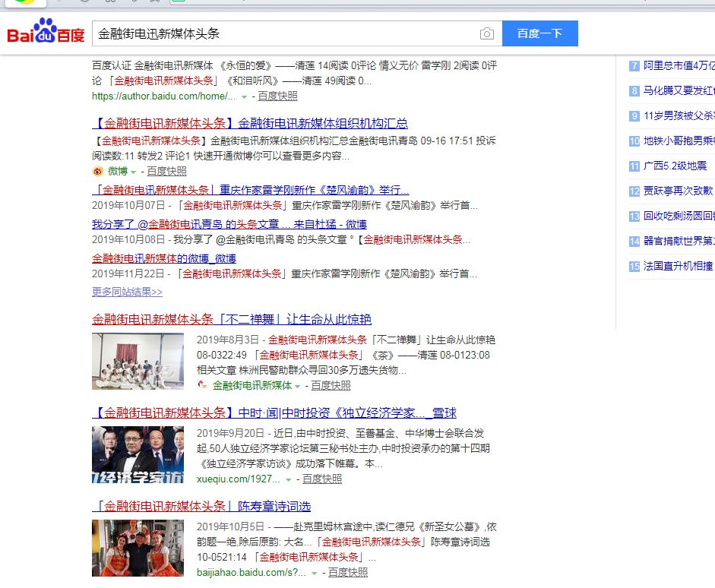The width and height of the screenshot is (715, 588).
Task: Open the 陈寿章诗词选 photo thumbnail
Action: 138,548
